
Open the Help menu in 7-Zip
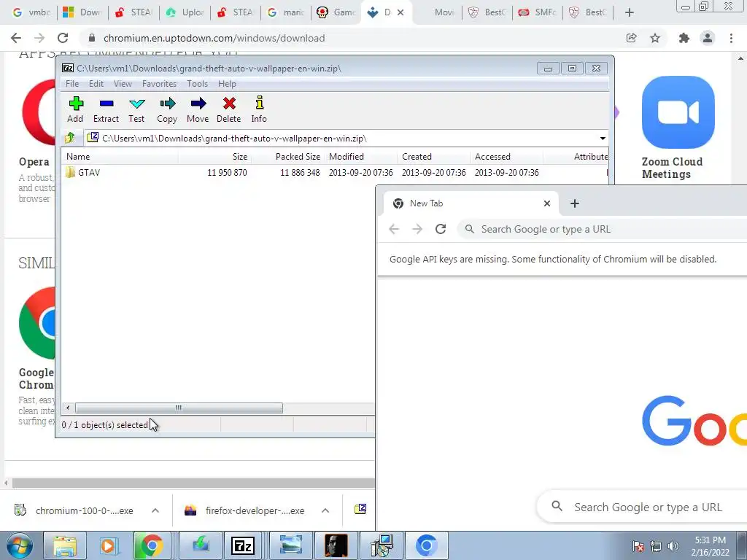(227, 84)
